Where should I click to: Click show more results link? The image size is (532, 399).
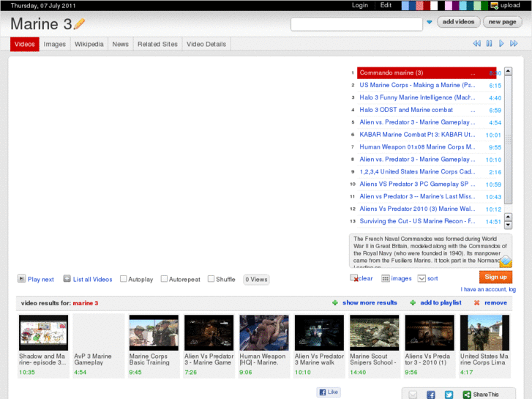point(370,302)
